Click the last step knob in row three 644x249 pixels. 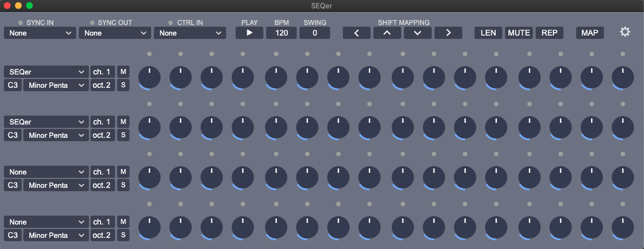coord(623,177)
